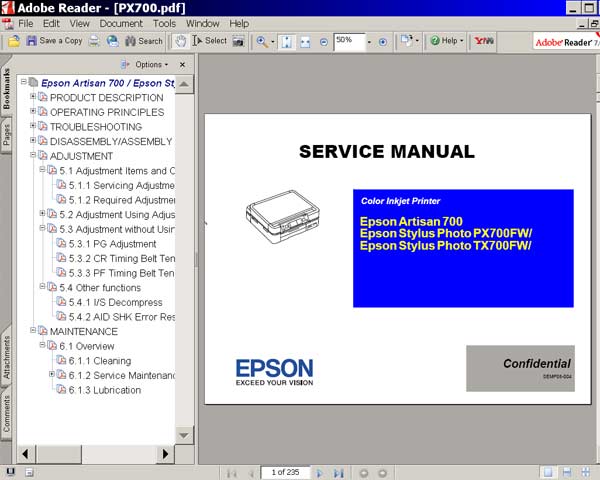
Task: Open the Help menu
Action: [x=239, y=24]
